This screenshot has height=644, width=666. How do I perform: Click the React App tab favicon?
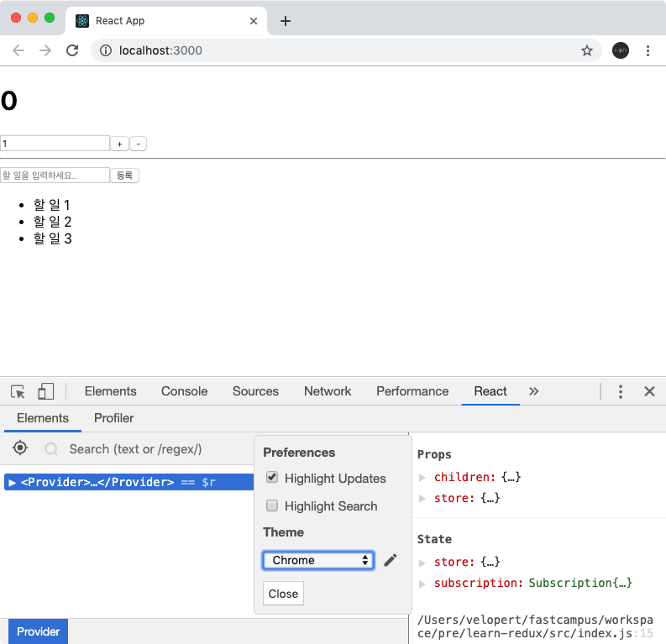pos(82,21)
